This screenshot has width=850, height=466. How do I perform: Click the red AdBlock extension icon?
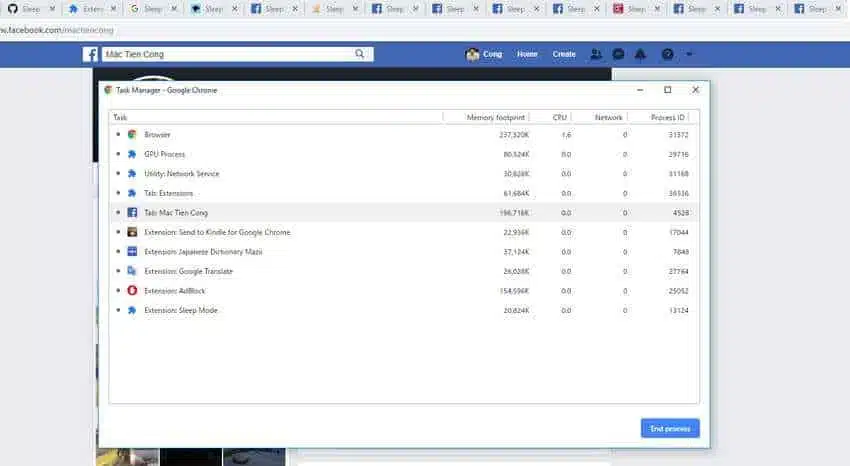132,290
